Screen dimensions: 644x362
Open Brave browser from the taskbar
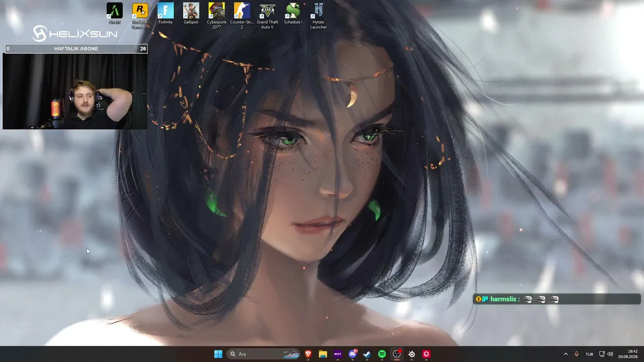tap(308, 354)
